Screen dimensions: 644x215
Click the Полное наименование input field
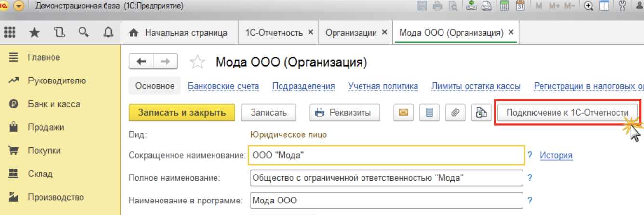(386, 178)
